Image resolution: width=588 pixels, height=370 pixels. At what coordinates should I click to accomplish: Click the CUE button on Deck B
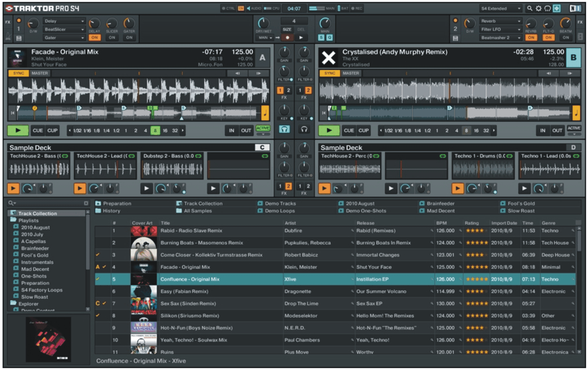click(x=348, y=130)
